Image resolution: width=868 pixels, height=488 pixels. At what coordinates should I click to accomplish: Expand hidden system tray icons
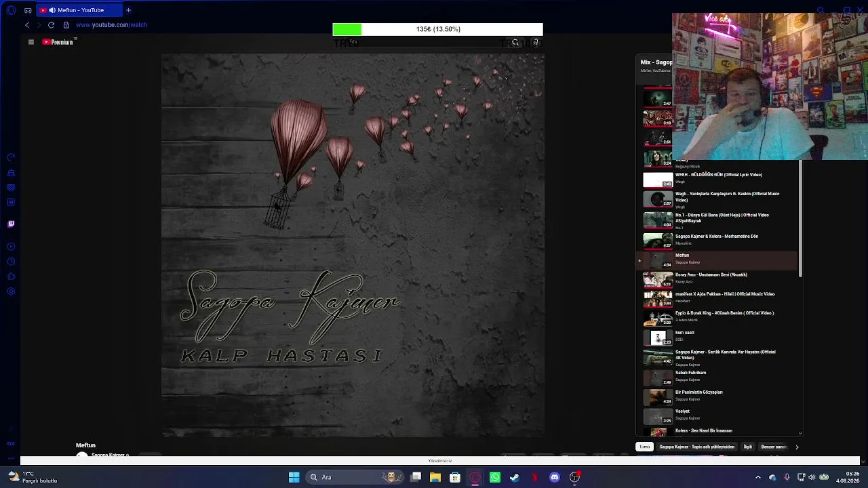click(x=758, y=477)
